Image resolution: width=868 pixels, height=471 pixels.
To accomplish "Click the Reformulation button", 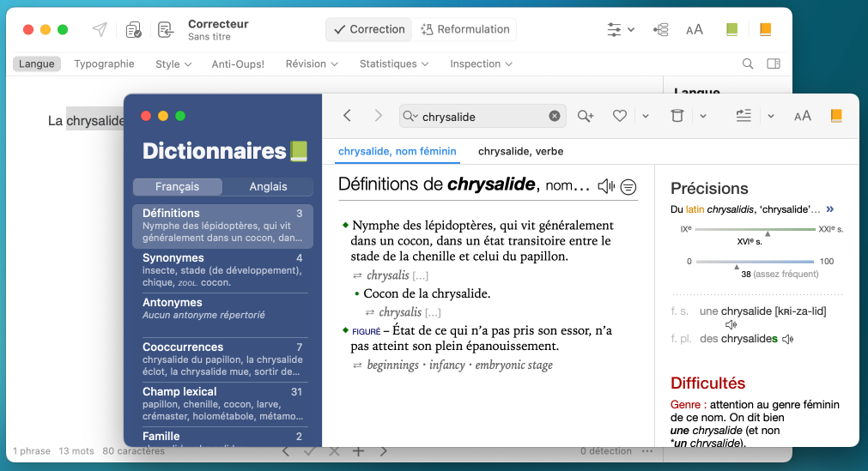I will (465, 29).
